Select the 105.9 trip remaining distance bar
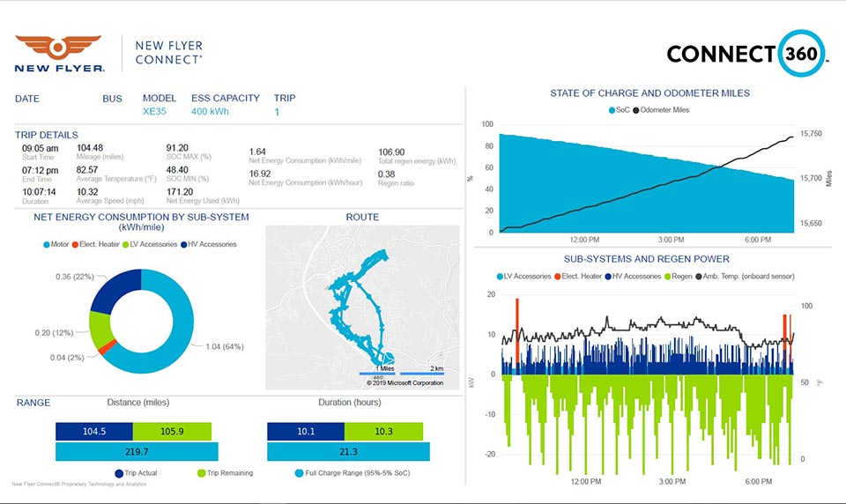The height and width of the screenshot is (504, 846). click(172, 432)
